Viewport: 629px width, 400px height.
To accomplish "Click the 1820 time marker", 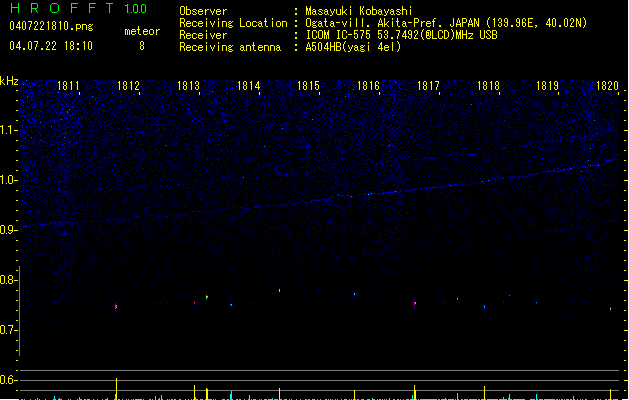I will pos(607,87).
